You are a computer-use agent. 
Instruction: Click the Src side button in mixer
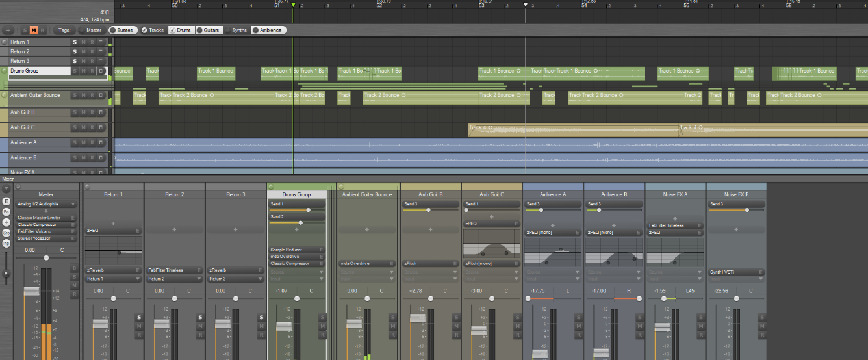click(x=6, y=233)
